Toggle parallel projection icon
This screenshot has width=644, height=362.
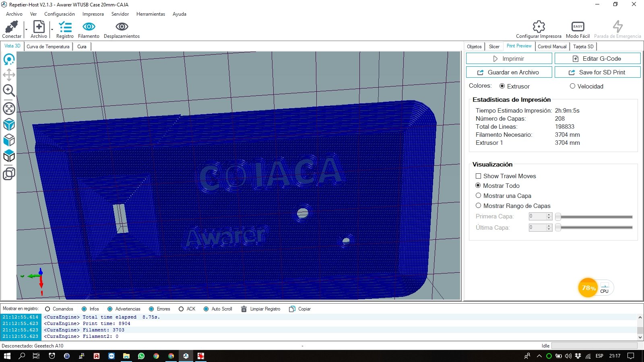[x=9, y=174]
